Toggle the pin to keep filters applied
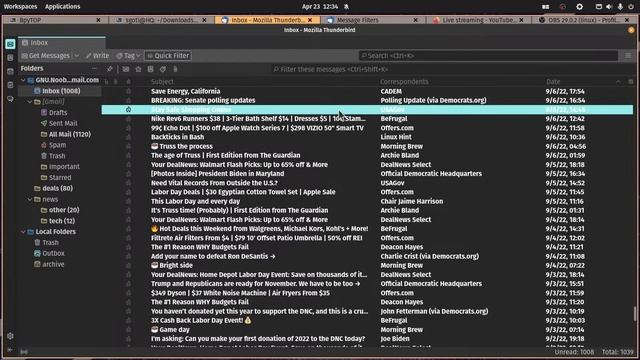This screenshot has width=640, height=360. (110, 69)
